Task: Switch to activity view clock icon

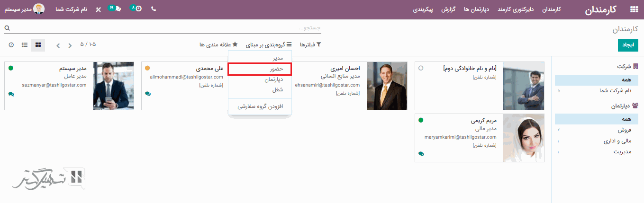Action: tap(11, 45)
